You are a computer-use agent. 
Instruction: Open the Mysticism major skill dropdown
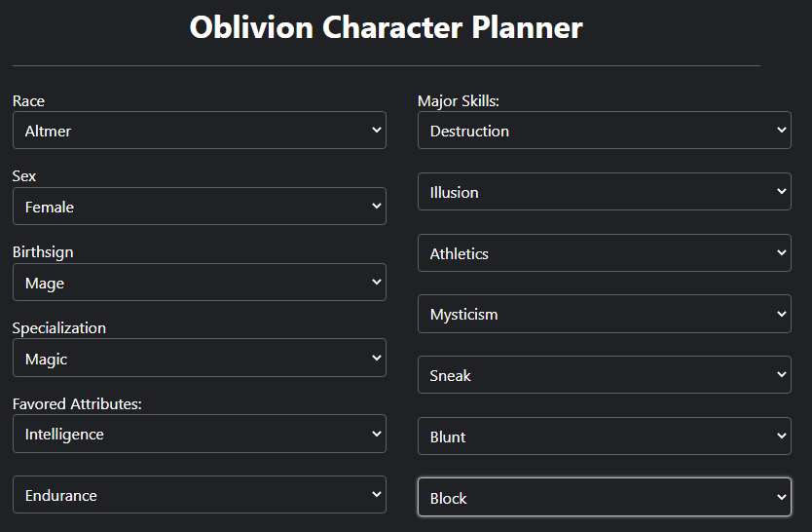point(605,314)
